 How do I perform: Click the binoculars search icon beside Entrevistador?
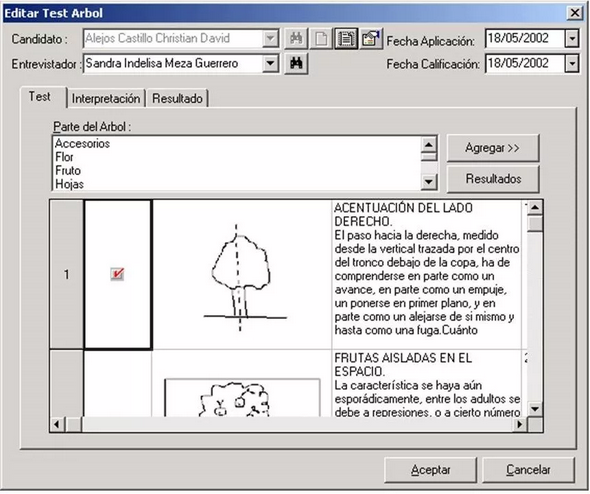(296, 64)
